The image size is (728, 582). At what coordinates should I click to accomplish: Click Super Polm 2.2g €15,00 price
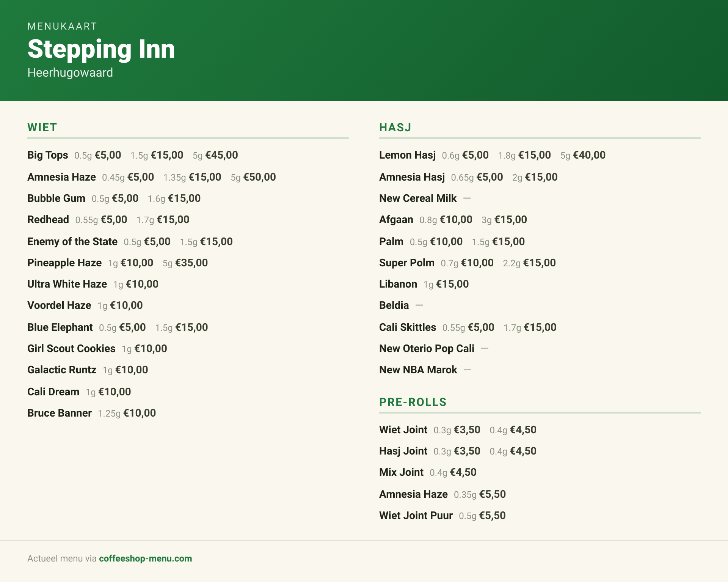(x=529, y=263)
